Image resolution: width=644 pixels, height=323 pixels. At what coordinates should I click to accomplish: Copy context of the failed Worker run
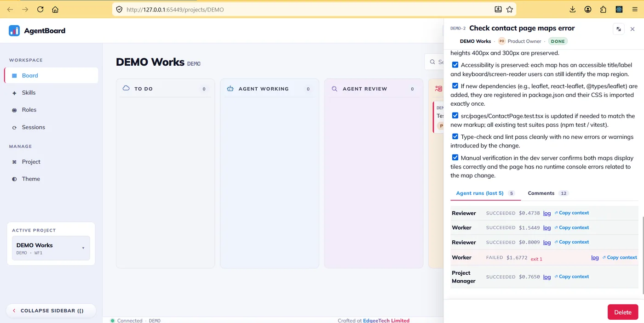click(x=620, y=257)
